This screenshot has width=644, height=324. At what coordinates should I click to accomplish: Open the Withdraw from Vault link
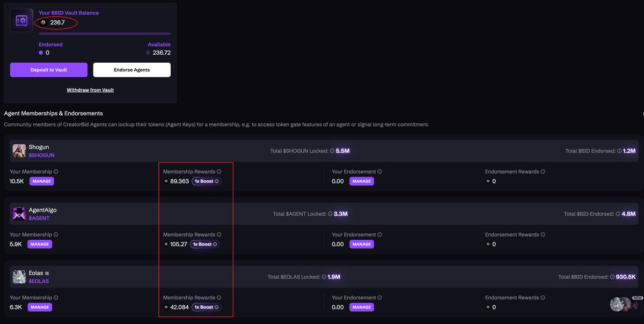[90, 90]
